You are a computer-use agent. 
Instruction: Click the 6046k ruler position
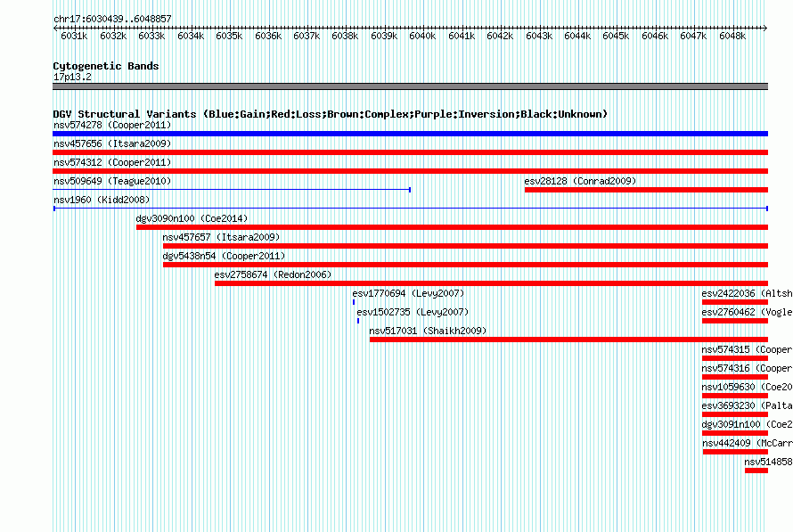[x=655, y=36]
